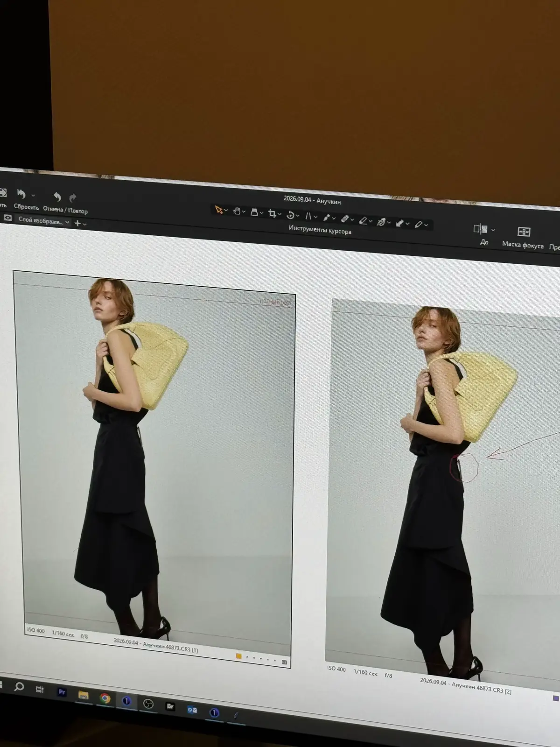Select the Rotation straighten tool
Viewport: 560px width, 747px height.
tap(290, 215)
